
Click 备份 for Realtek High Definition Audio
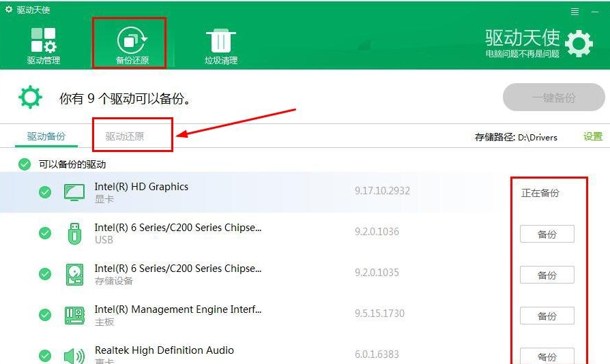coord(547,356)
